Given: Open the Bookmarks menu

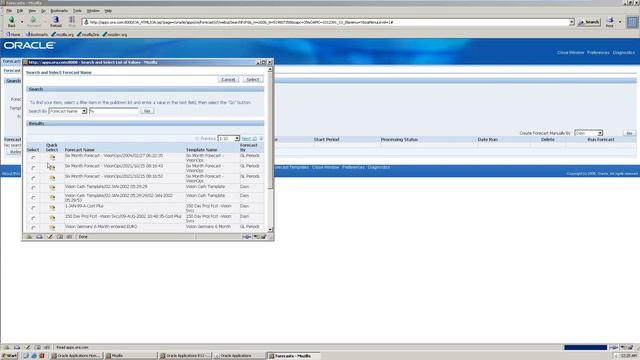Looking at the screenshot, I should 59,11.
